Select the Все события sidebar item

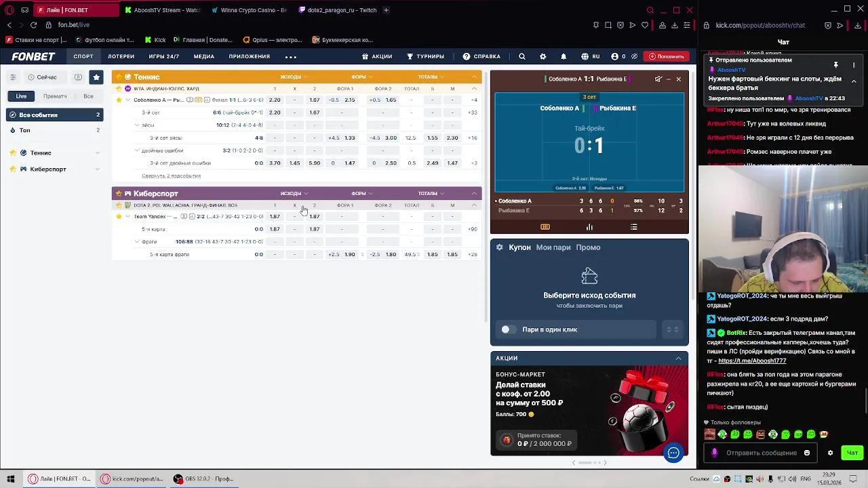coord(55,115)
